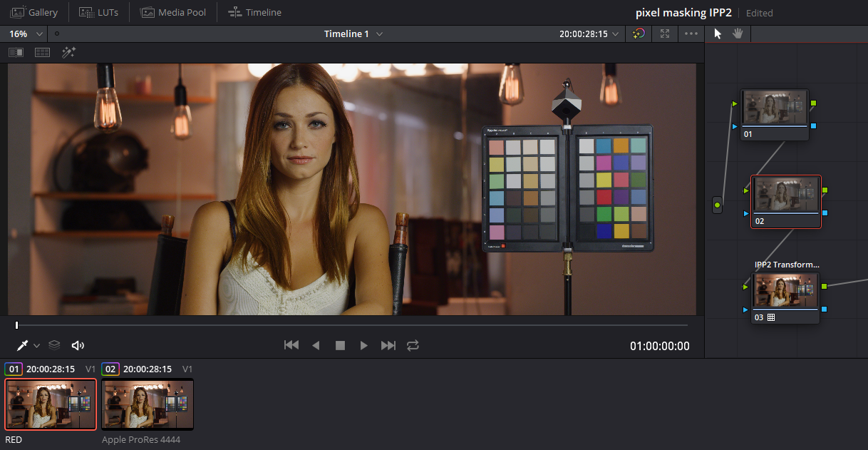
Task: Open the viewer three-dot options menu
Action: click(x=691, y=34)
